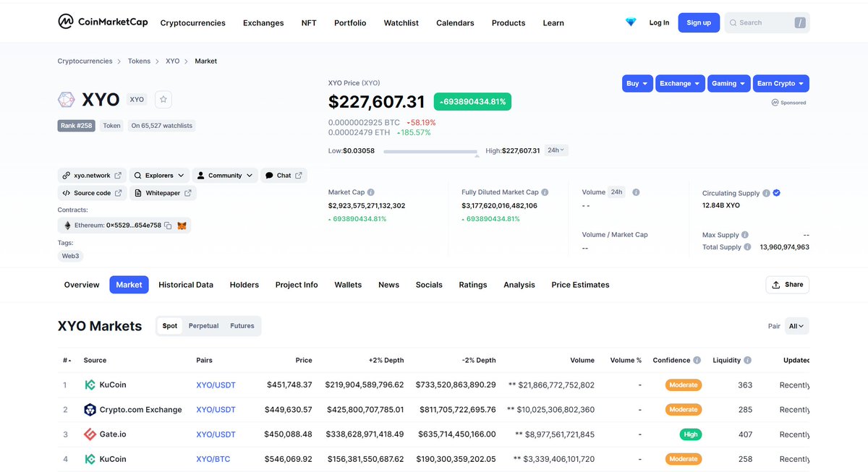Open the Buy dropdown

point(637,83)
